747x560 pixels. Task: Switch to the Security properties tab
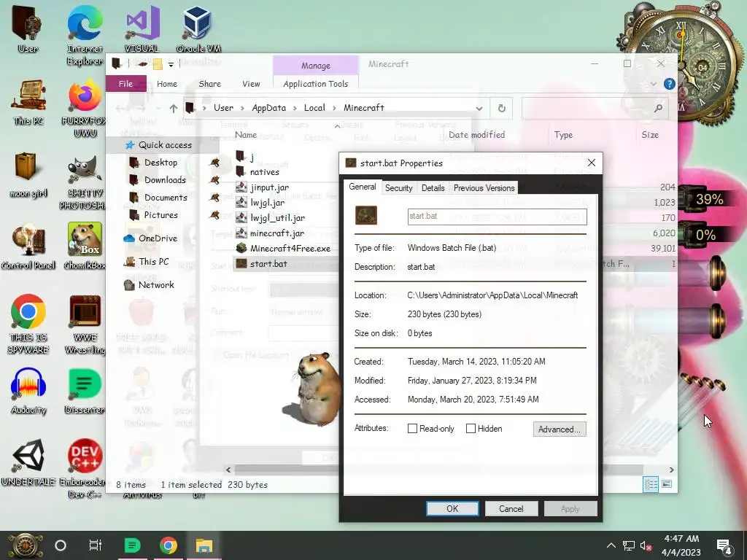point(399,188)
